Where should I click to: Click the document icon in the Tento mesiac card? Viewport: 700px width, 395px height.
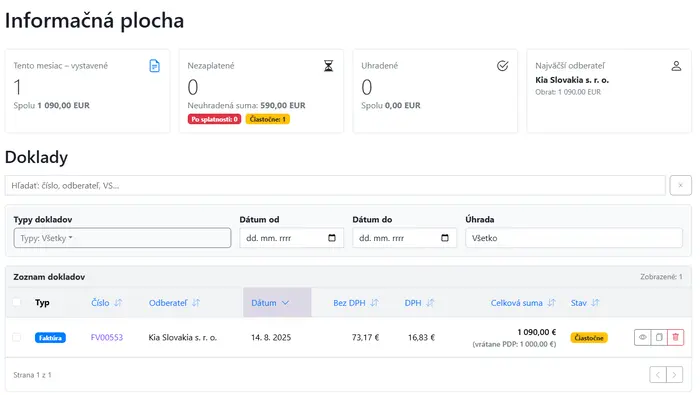tap(154, 66)
